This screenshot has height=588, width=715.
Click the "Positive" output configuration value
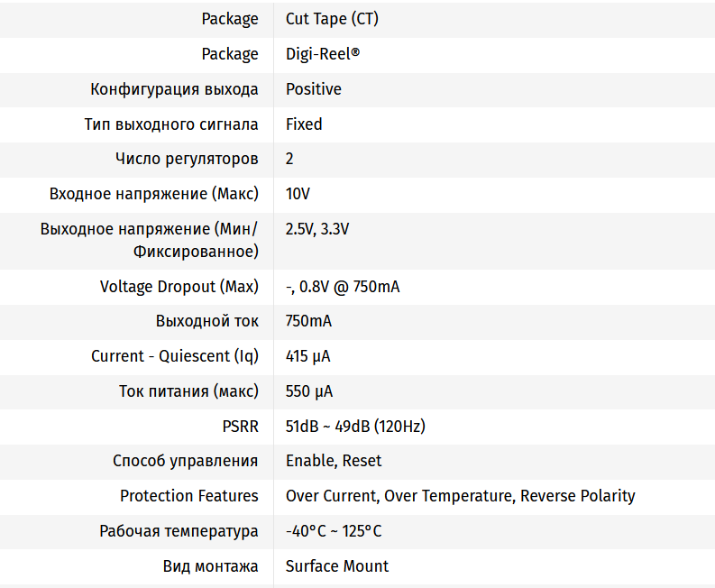coord(313,89)
